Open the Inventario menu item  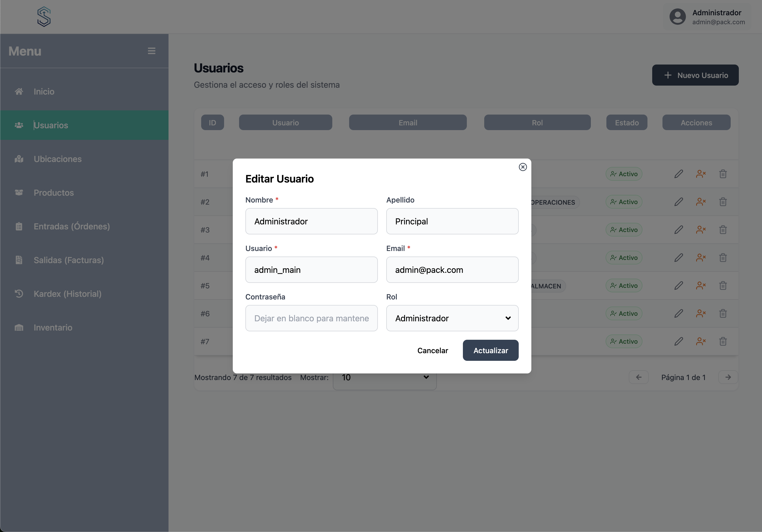tap(53, 328)
